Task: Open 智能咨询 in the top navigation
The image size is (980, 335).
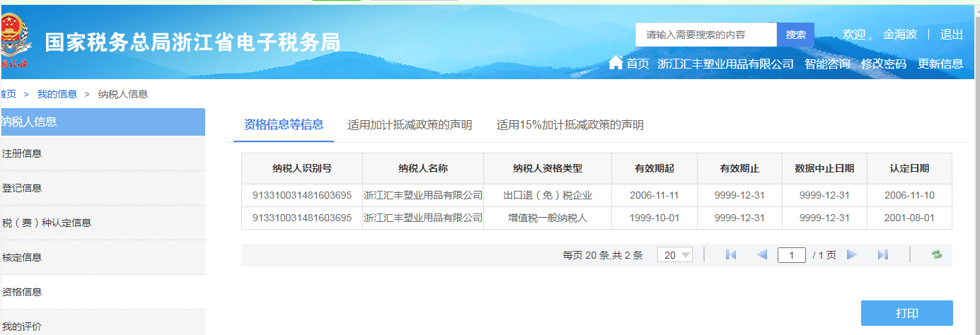Action: pos(826,64)
